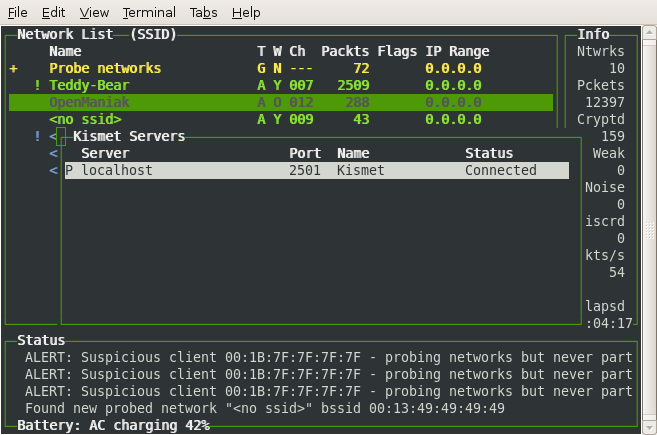The width and height of the screenshot is (657, 435).
Task: Expand the Probe networks group plus sign
Action: pyautogui.click(x=13, y=68)
